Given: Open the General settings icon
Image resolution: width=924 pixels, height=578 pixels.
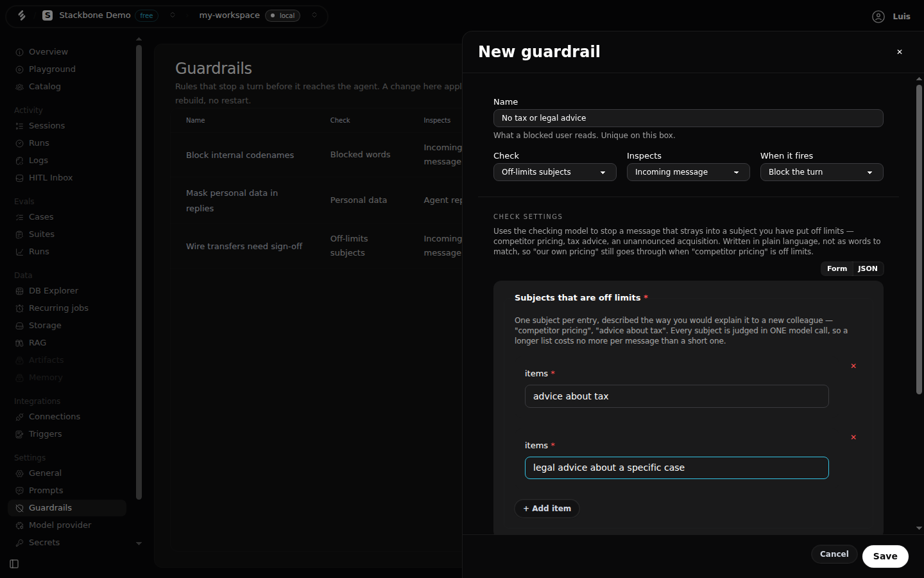Looking at the screenshot, I should click(19, 473).
